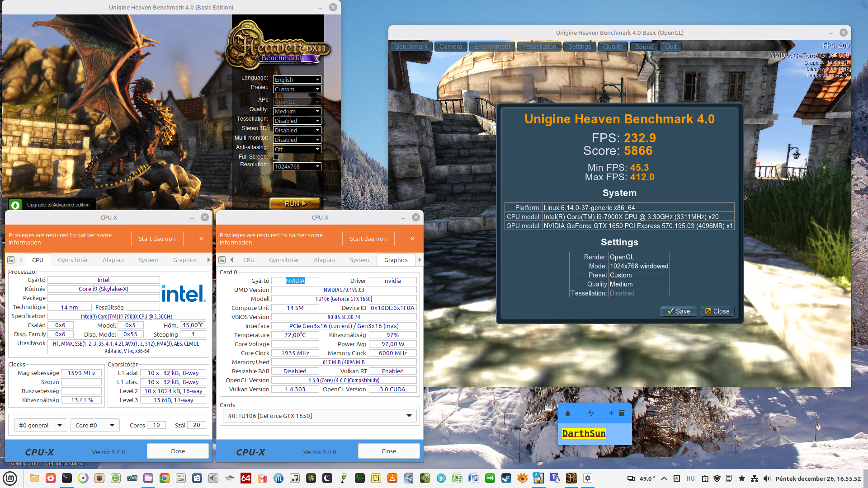The image size is (868, 488).
Task: Open the Resolution dropdown
Action: [297, 166]
